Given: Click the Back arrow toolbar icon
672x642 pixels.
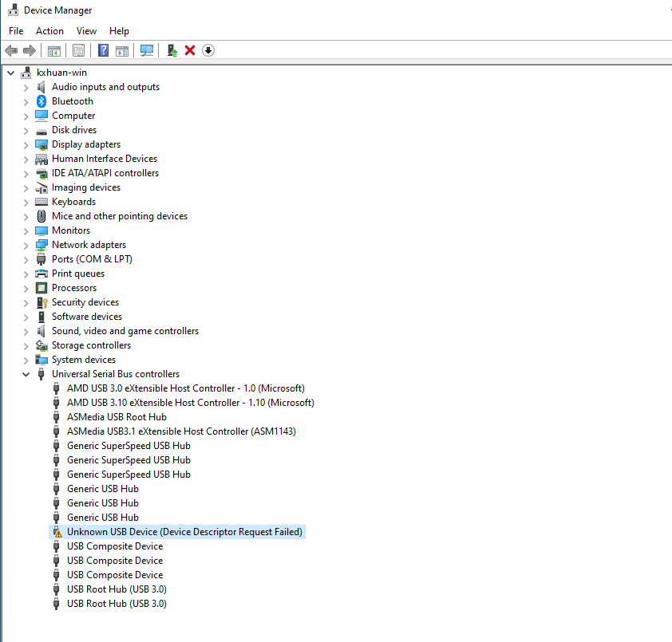Looking at the screenshot, I should click(11, 50).
